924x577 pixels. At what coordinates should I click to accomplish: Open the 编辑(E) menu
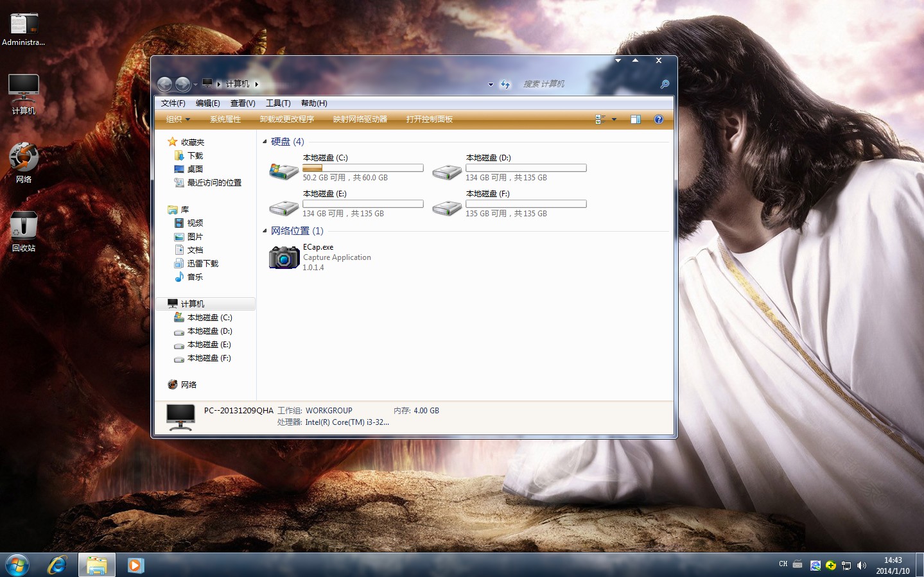[208, 103]
